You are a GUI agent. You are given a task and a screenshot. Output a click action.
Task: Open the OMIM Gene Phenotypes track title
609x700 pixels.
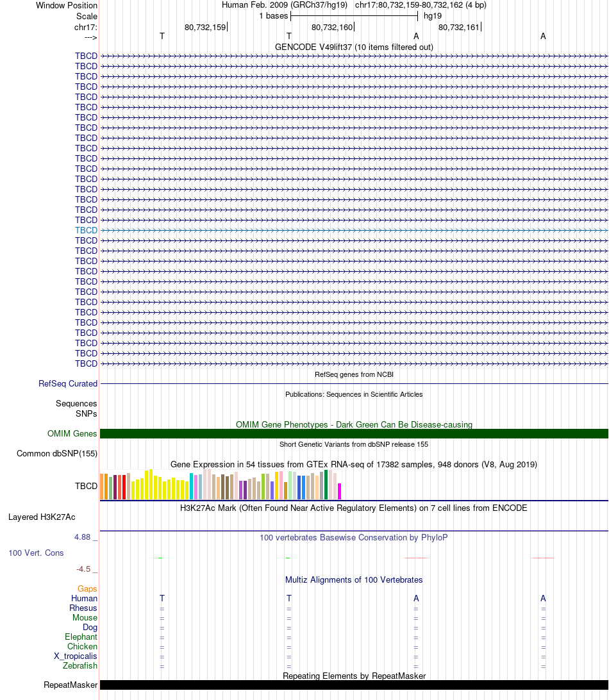click(354, 424)
